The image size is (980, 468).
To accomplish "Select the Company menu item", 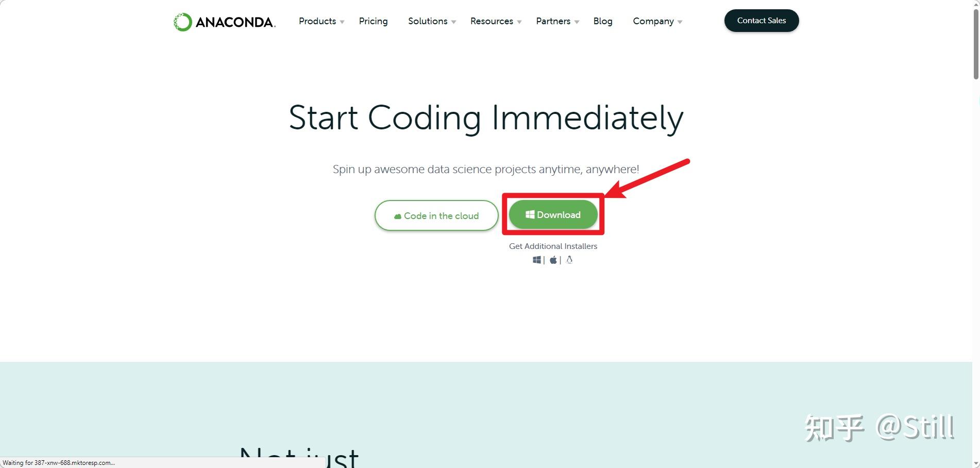I will click(653, 21).
